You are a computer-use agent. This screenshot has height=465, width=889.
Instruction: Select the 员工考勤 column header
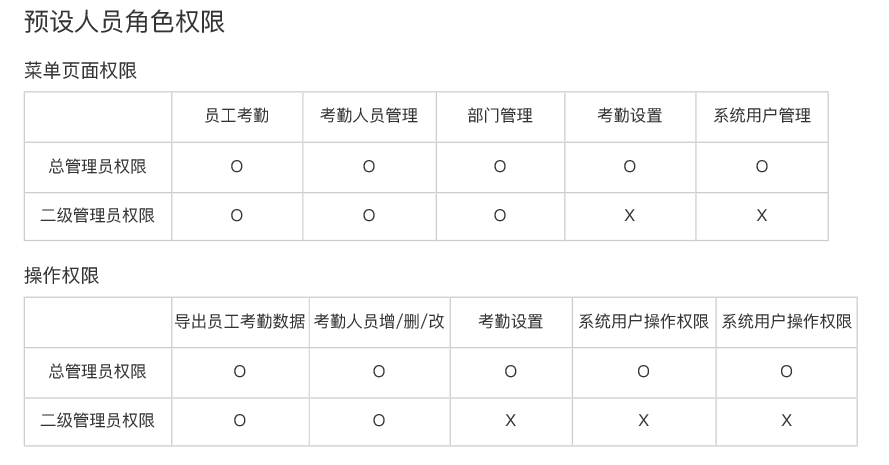[x=237, y=116]
